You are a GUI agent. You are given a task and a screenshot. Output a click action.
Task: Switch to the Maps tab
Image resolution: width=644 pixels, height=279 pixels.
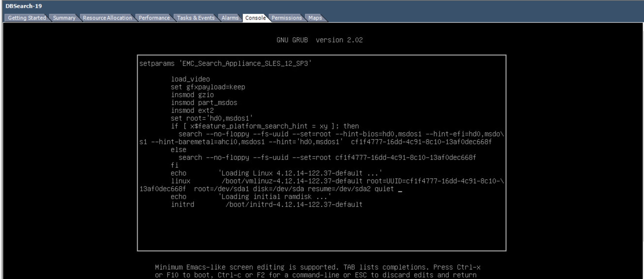(x=315, y=18)
